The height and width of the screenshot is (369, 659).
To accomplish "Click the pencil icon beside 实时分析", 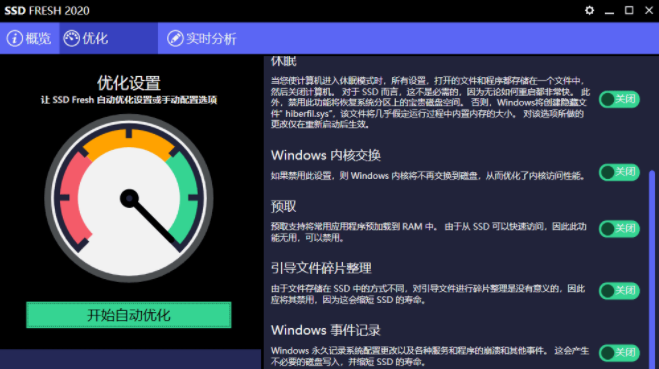I will tap(175, 39).
